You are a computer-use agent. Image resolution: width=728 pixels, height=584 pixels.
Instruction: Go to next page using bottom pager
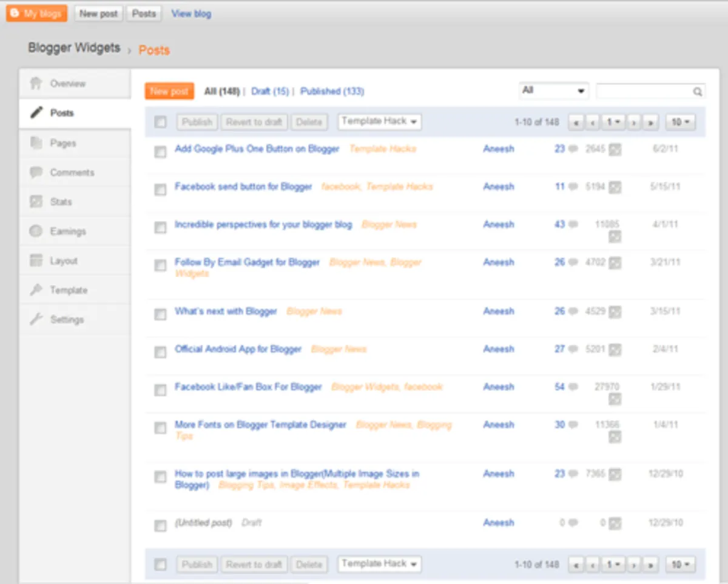(635, 565)
